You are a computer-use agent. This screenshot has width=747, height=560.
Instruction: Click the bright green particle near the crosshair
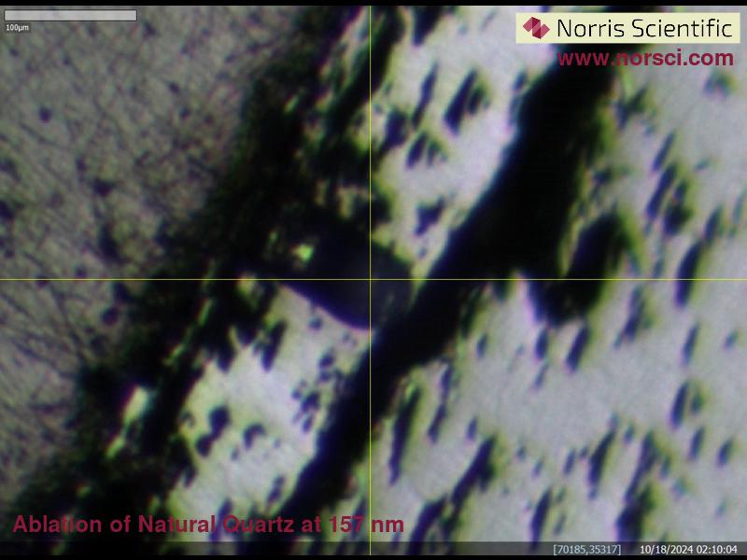303,252
